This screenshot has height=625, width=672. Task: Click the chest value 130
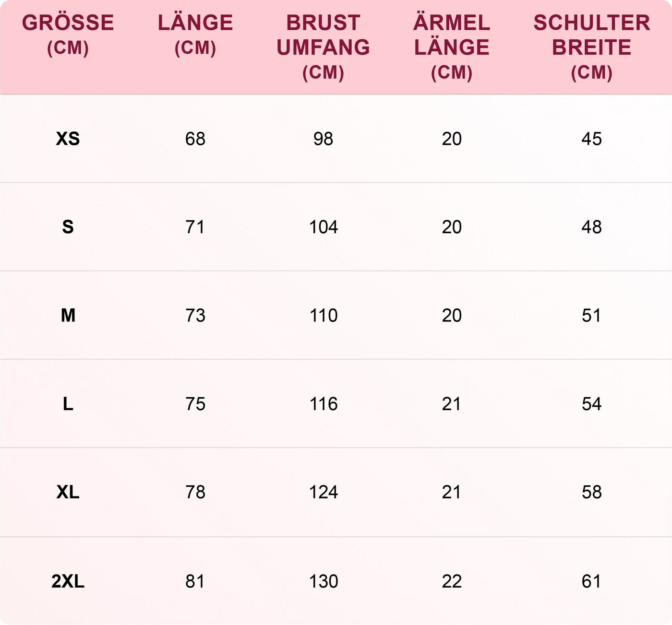click(323, 581)
